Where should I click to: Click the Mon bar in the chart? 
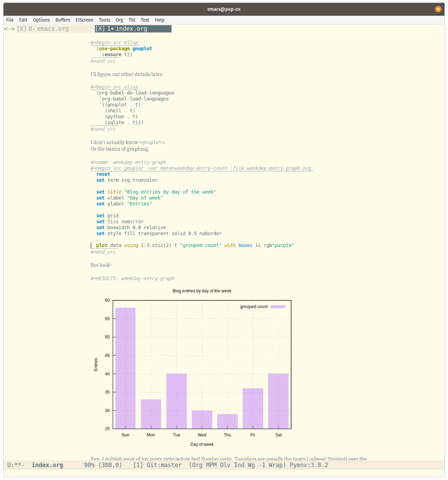point(151,414)
